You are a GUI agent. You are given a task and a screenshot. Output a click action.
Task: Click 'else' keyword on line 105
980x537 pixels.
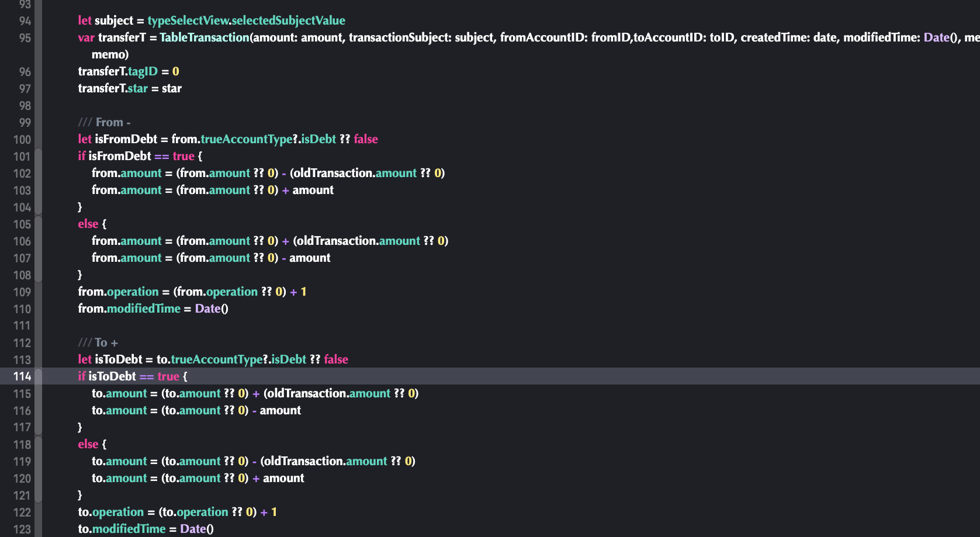pyautogui.click(x=88, y=224)
